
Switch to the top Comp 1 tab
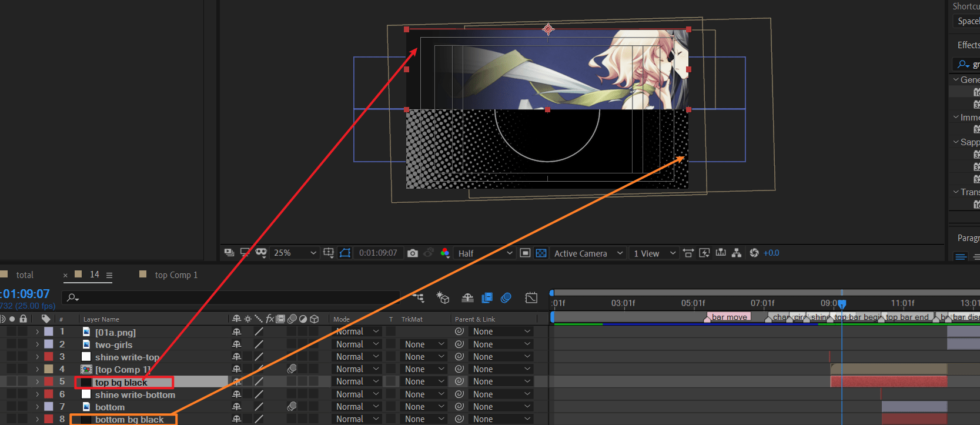click(176, 275)
